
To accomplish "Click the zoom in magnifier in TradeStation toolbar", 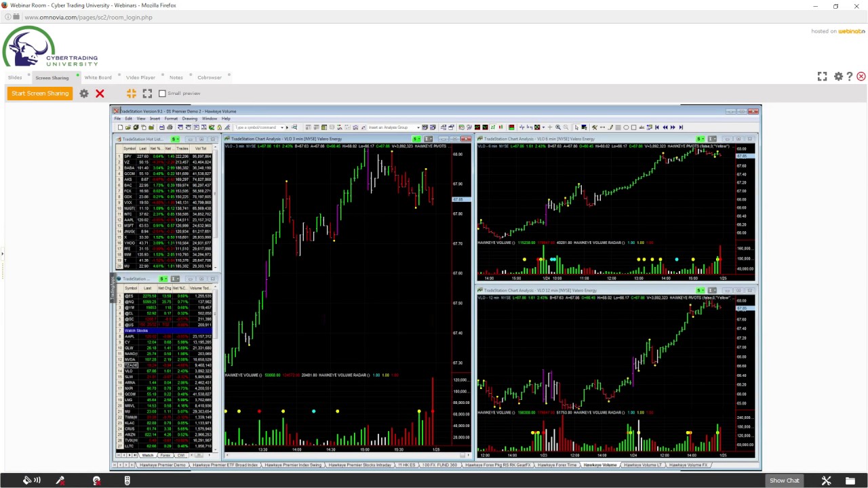I will coord(558,127).
